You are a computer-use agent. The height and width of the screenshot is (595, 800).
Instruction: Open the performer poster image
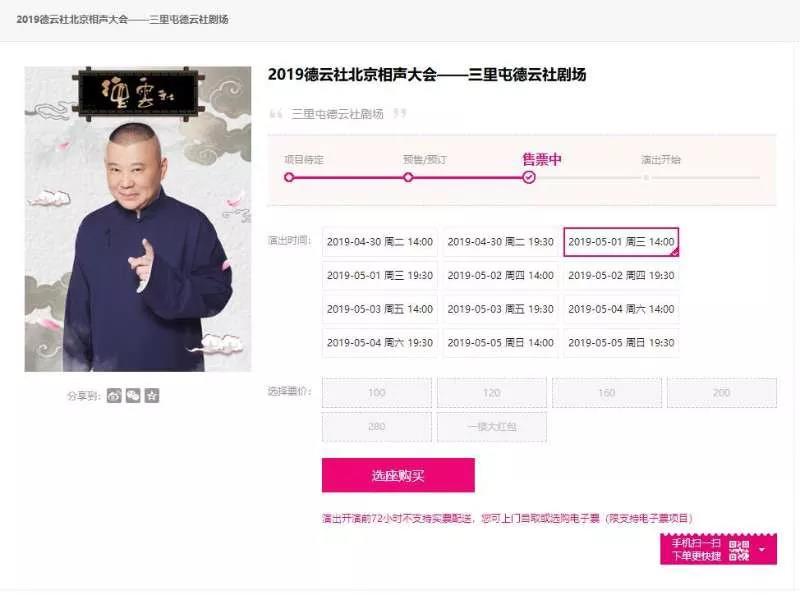pyautogui.click(x=138, y=219)
